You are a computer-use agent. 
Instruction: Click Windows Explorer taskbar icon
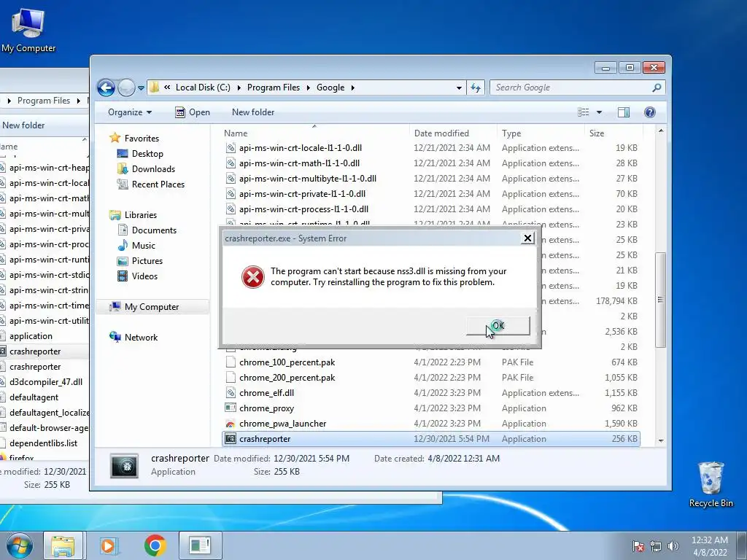[63, 545]
